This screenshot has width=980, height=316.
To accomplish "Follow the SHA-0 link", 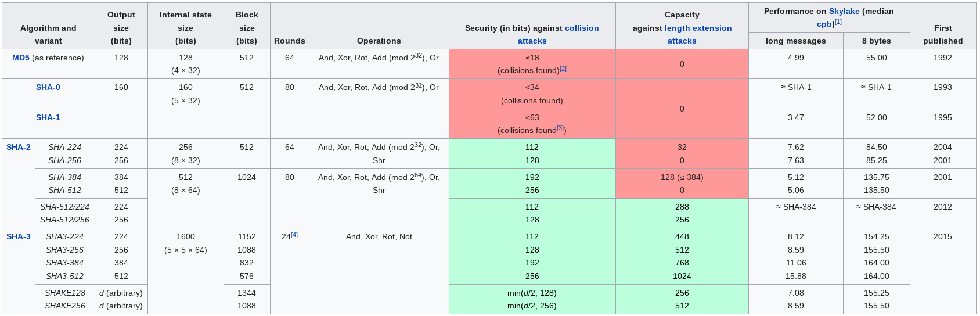I will pos(48,87).
